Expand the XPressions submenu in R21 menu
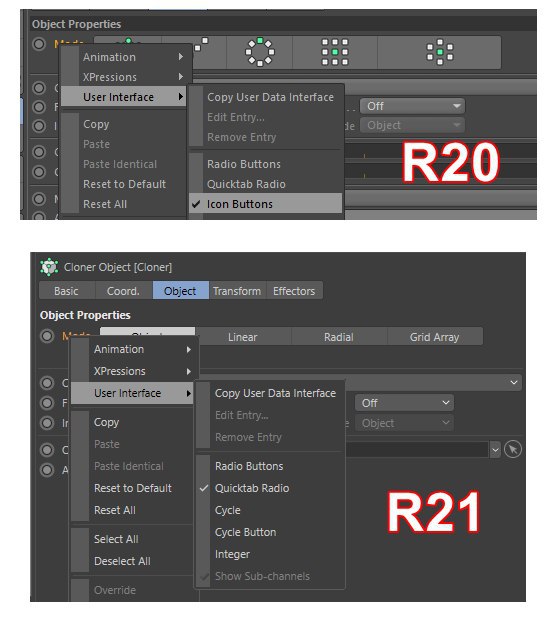The image size is (558, 625). coord(134,371)
